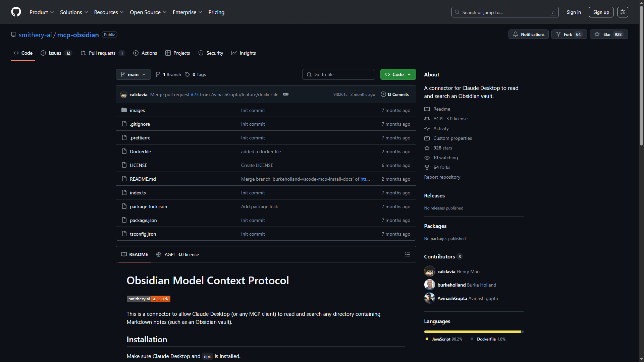Click the commits history clock icon
The width and height of the screenshot is (644, 362).
pyautogui.click(x=383, y=95)
